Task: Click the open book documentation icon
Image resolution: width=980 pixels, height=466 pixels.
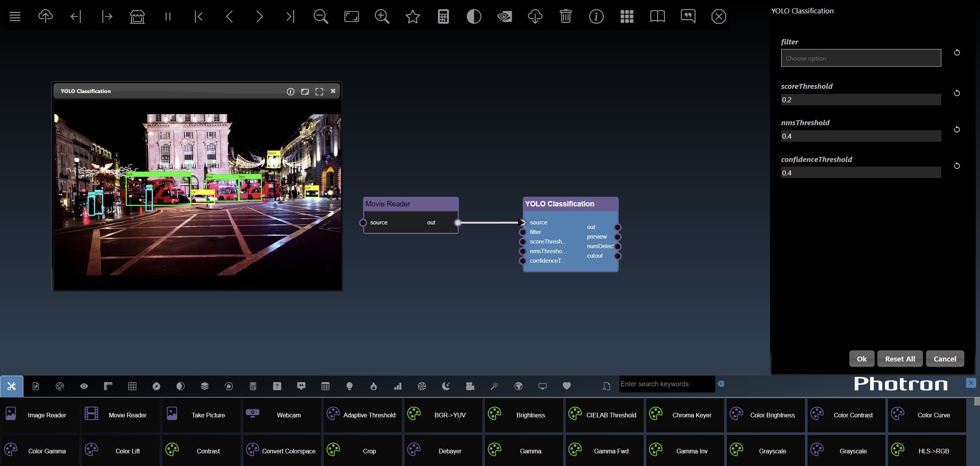Action: (x=657, y=16)
